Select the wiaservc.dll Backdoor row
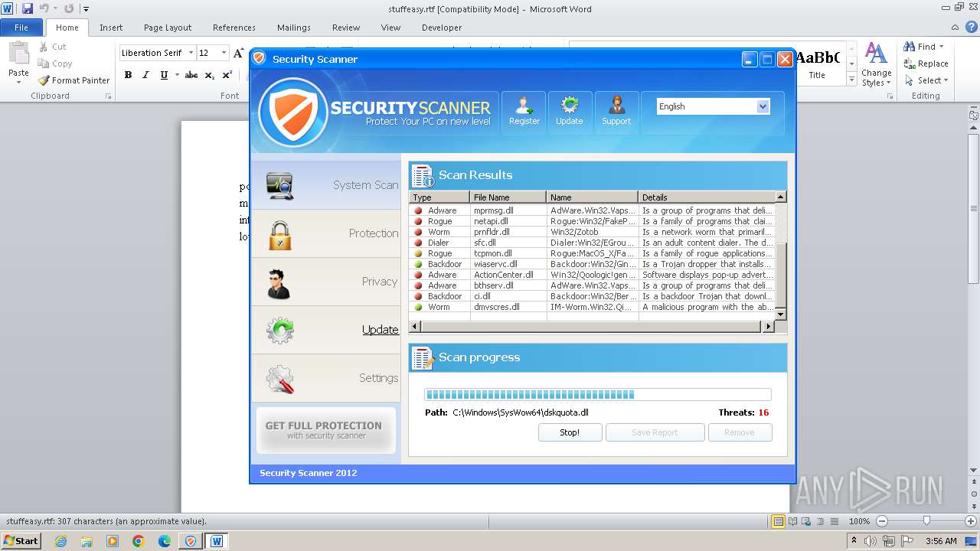980x551 pixels. click(593, 264)
